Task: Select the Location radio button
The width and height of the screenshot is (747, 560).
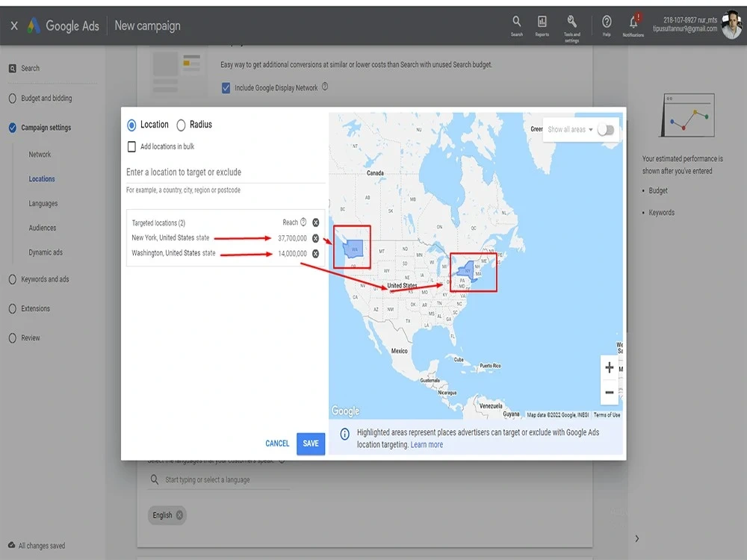Action: 131,125
